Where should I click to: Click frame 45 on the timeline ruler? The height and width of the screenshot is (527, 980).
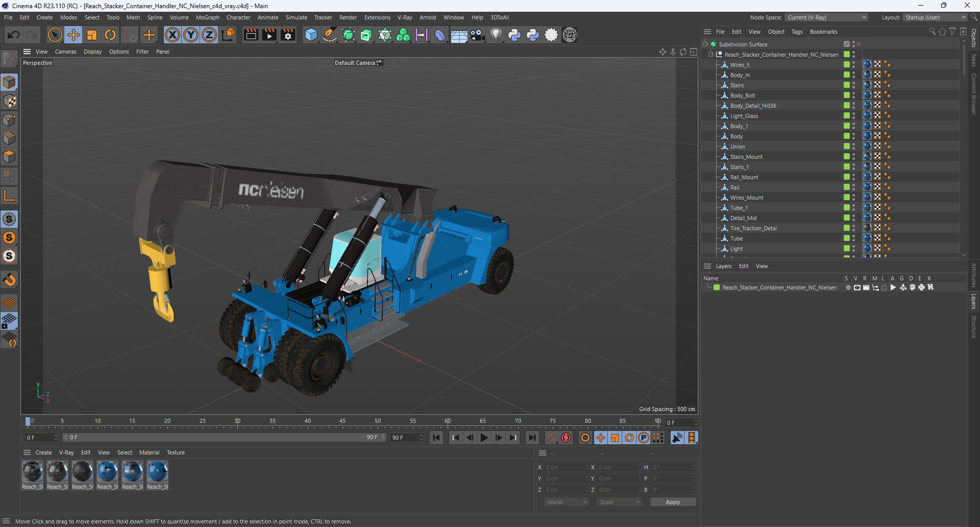(342, 422)
